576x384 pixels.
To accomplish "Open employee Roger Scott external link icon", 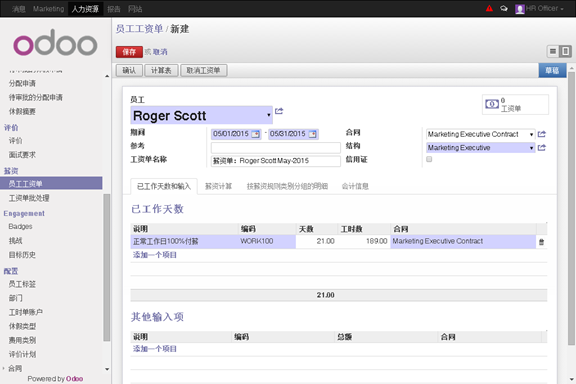I will (279, 111).
